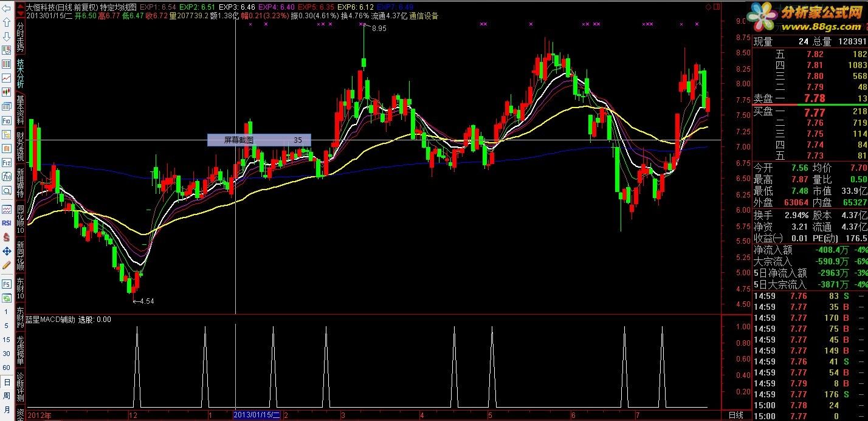The width and height of the screenshot is (868, 421).
Task: Open the 同花顺10 vertical tab
Action: pos(20,220)
